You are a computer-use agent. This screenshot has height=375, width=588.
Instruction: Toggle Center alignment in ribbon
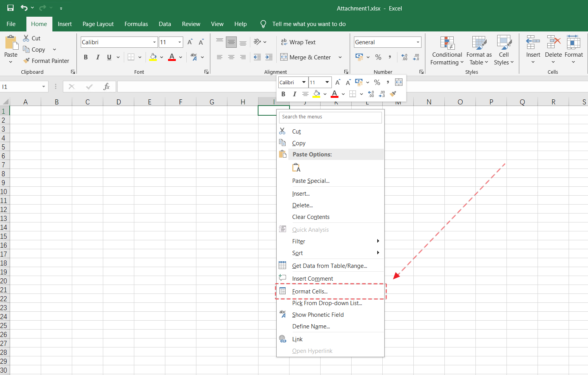[x=231, y=57]
